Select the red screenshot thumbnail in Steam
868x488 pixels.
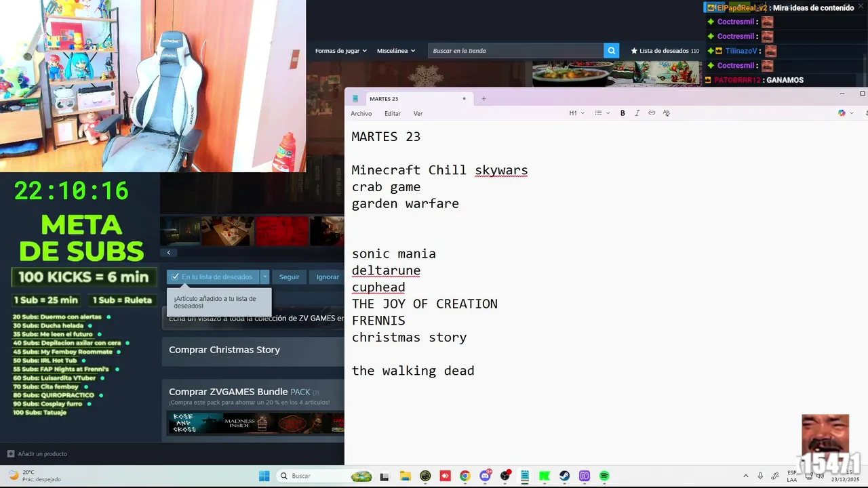coord(282,231)
